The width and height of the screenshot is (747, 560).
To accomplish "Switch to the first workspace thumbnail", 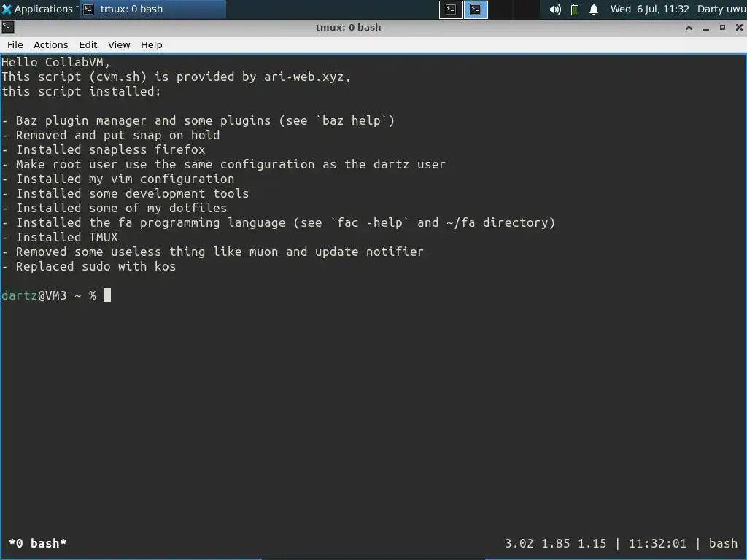I will [451, 9].
